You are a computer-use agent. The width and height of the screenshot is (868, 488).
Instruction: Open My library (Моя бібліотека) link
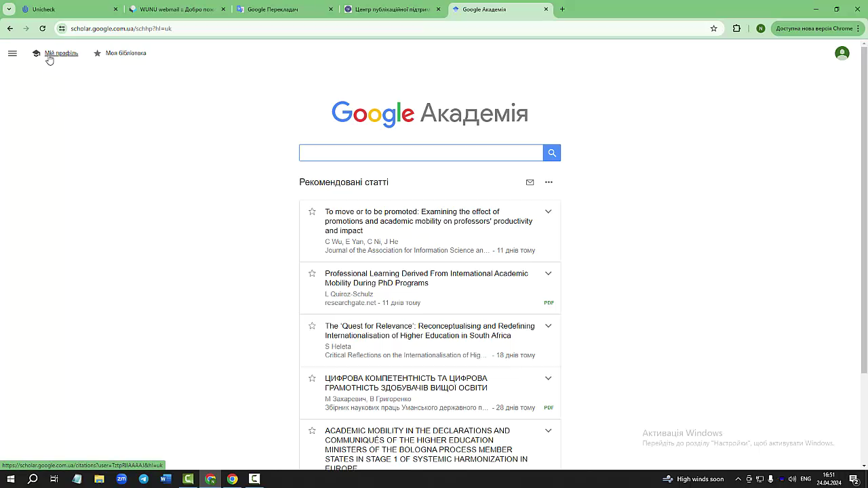119,53
